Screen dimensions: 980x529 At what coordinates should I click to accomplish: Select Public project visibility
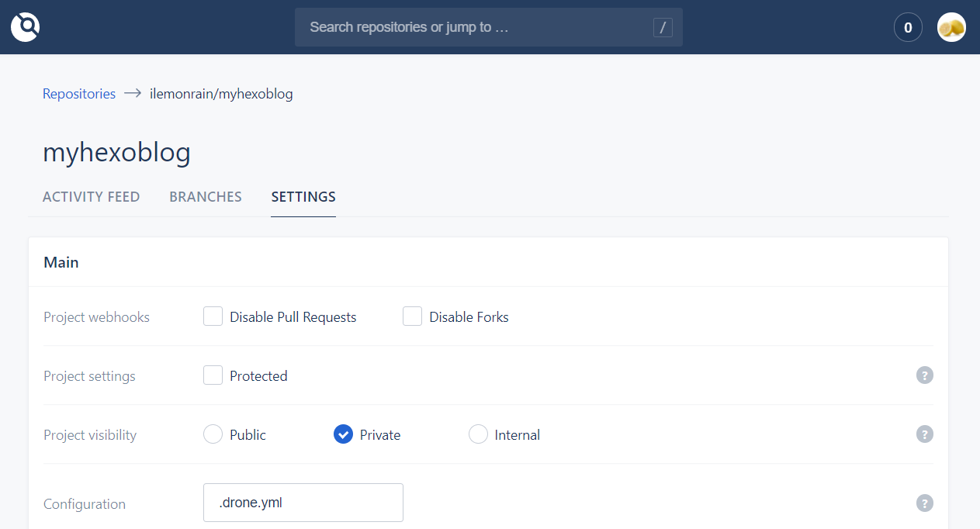pyautogui.click(x=213, y=434)
